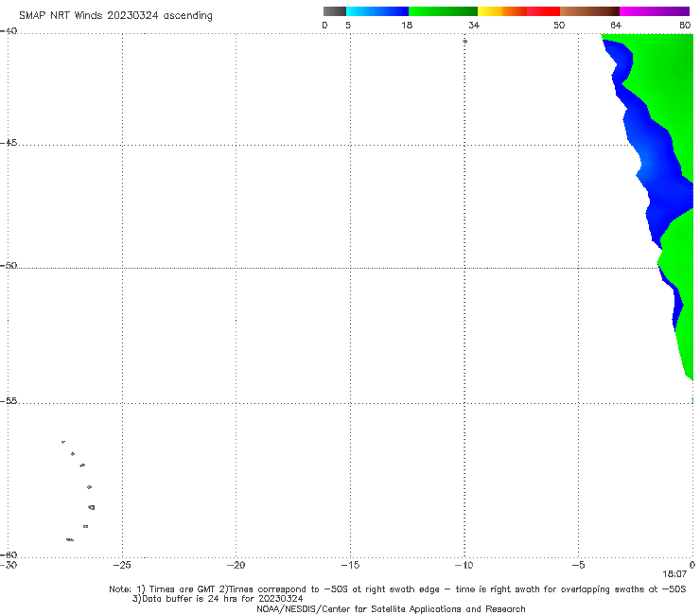Click the '-25' longitude axis label
The height and width of the screenshot is (615, 700).
122,565
